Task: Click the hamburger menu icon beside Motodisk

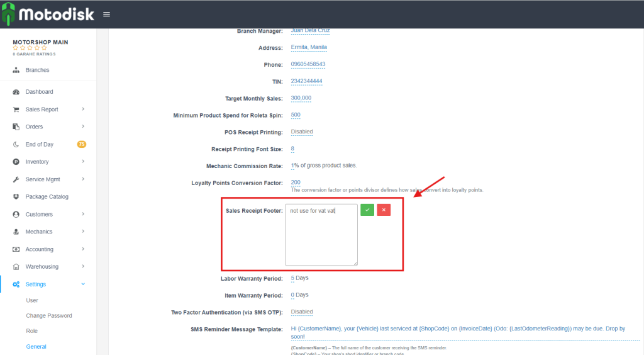Action: (106, 14)
